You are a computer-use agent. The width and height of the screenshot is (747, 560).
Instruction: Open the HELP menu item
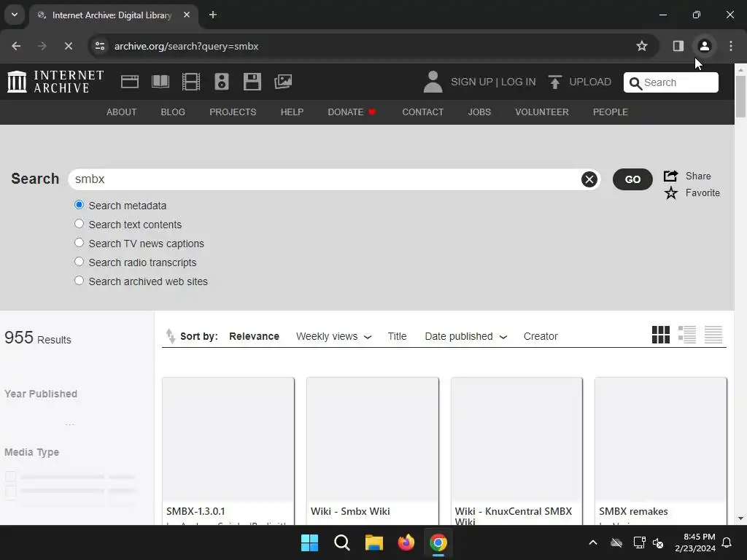click(x=292, y=112)
